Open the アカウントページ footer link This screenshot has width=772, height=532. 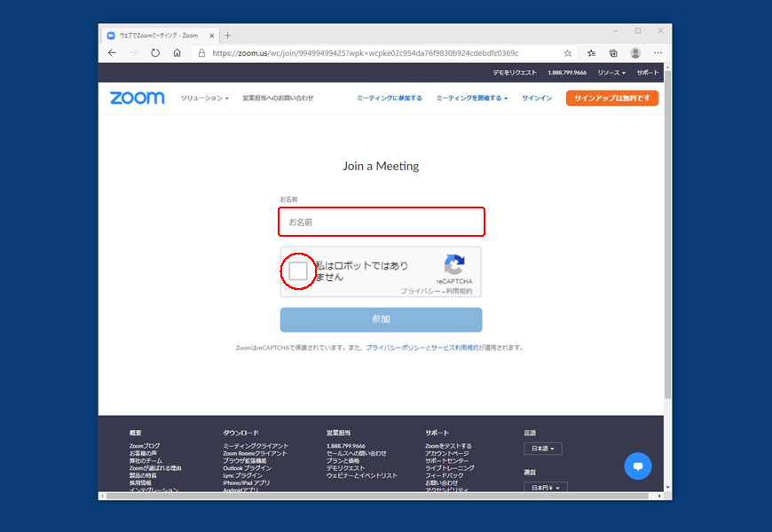click(447, 453)
